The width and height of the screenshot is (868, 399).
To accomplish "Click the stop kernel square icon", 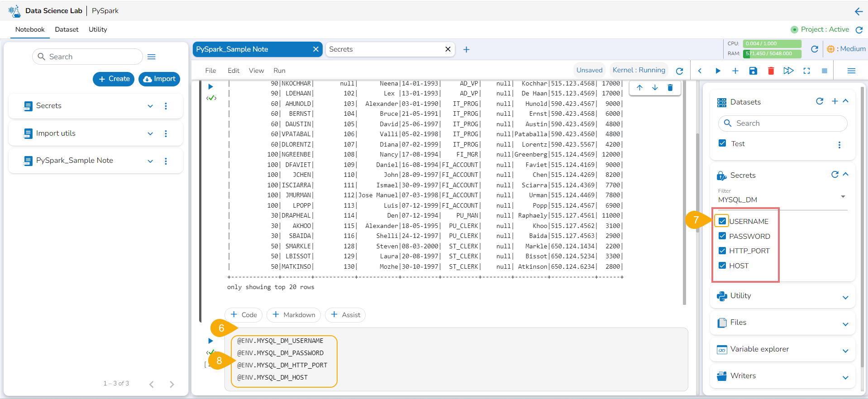I will 824,71.
